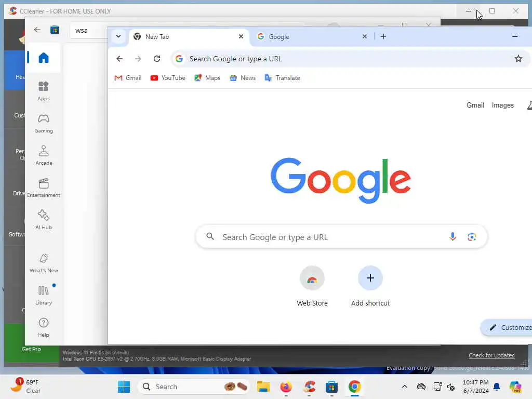Open Translate bookmark
Image resolution: width=532 pixels, height=399 pixels.
282,78
